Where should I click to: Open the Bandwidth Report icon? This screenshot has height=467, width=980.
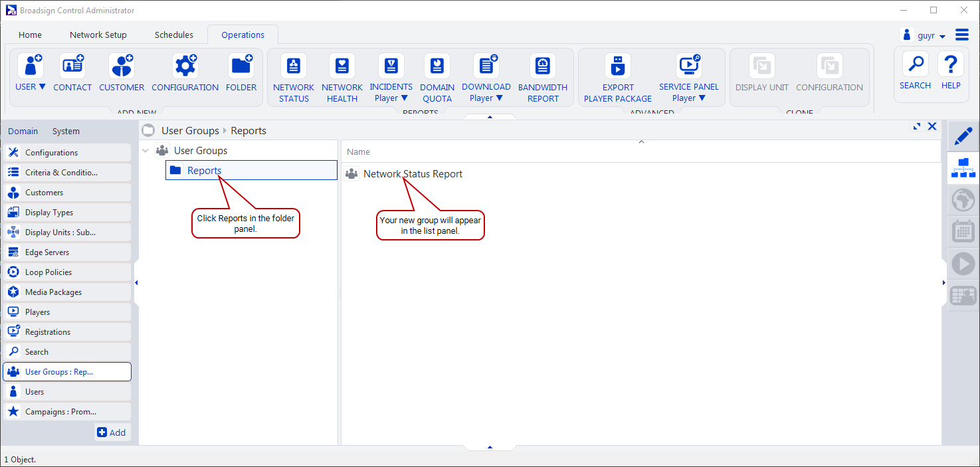pyautogui.click(x=543, y=66)
